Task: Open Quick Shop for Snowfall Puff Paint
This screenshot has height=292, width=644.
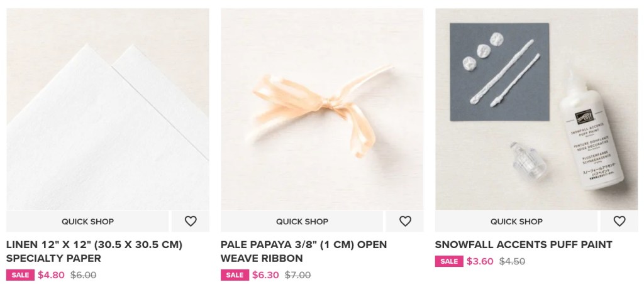Action: point(516,222)
